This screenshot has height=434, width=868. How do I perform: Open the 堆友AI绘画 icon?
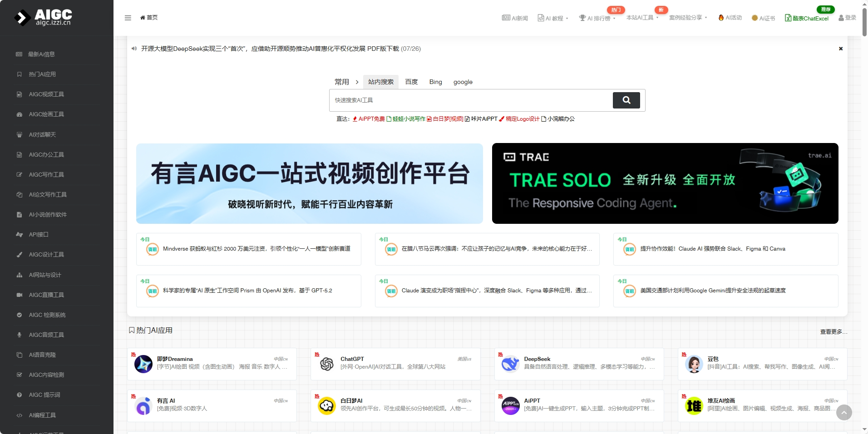(x=694, y=405)
